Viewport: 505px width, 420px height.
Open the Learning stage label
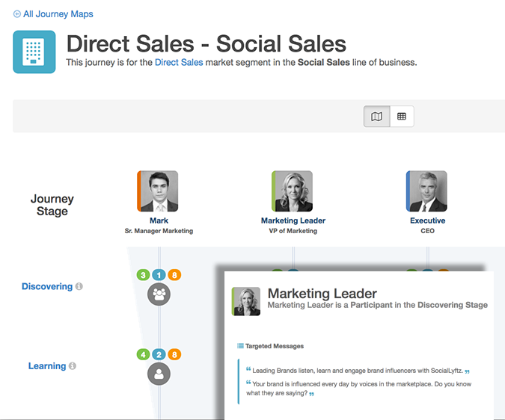click(47, 366)
